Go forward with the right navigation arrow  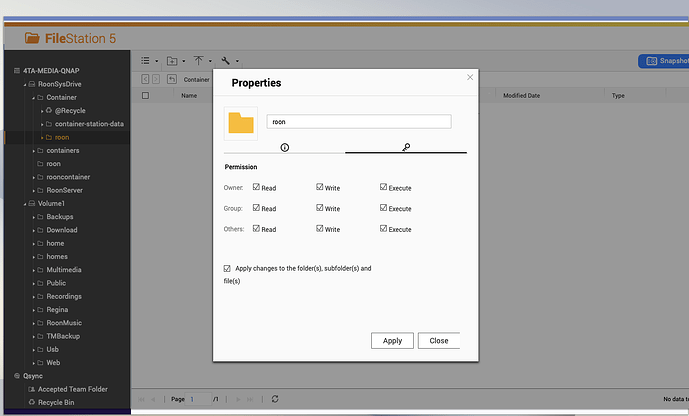[156, 79]
